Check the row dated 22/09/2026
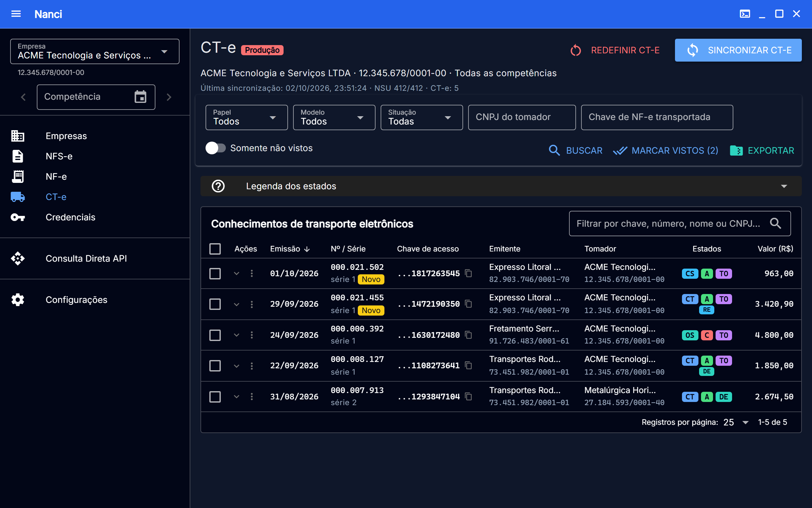The image size is (812, 508). (x=215, y=365)
